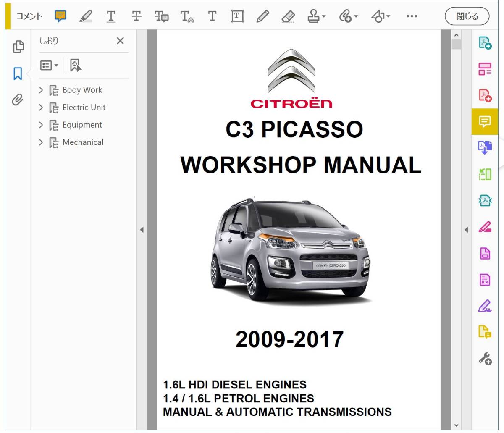The height and width of the screenshot is (433, 504).
Task: Click the コメント toolbar label
Action: [x=29, y=16]
